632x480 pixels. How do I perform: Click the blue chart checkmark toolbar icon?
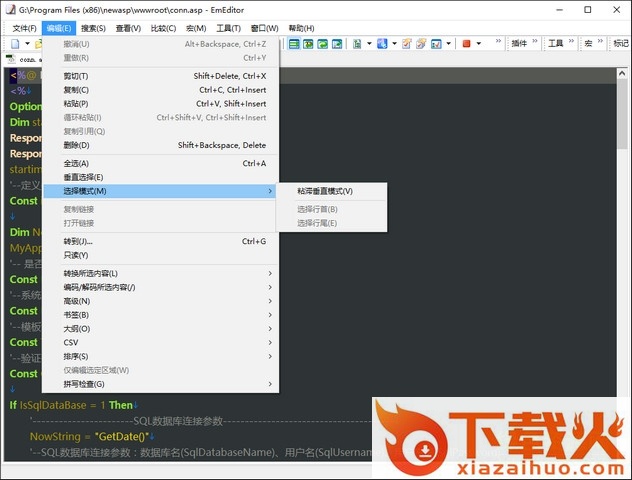(x=436, y=44)
